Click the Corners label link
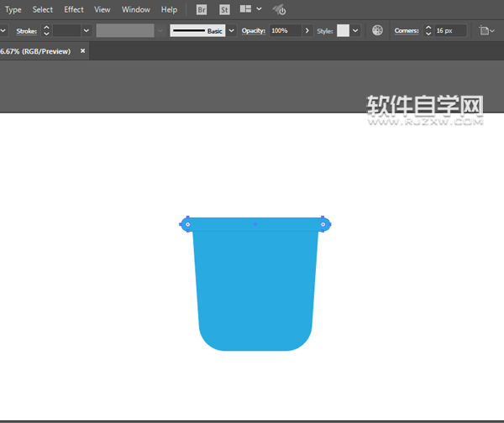504x423 pixels. [x=406, y=30]
